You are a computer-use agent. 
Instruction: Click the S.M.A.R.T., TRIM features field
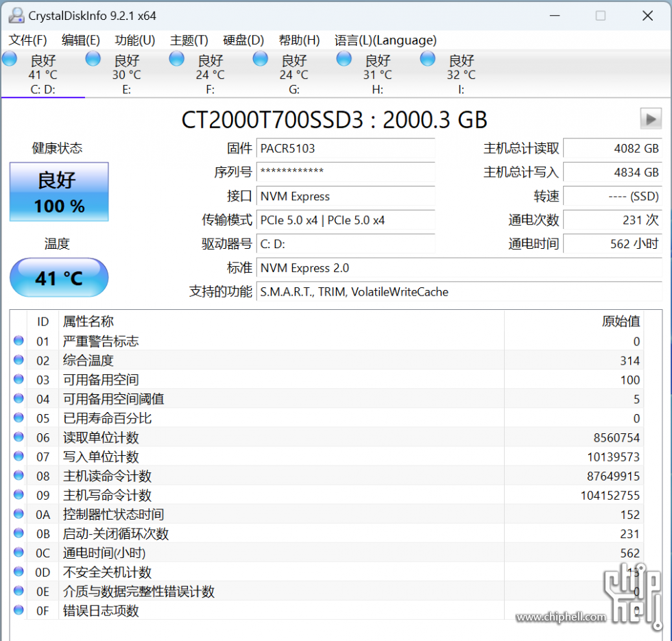[x=459, y=292]
